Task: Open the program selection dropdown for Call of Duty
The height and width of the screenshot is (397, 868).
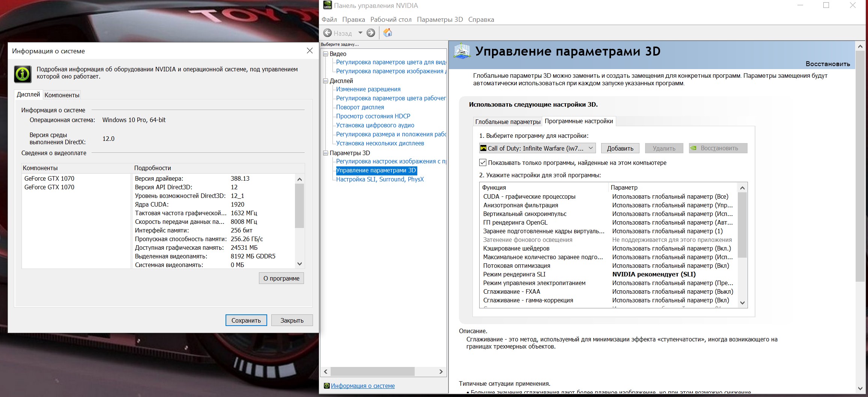Action: coord(537,148)
